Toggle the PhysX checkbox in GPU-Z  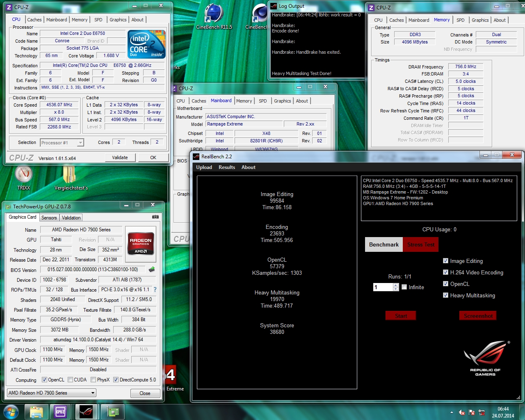click(93, 379)
